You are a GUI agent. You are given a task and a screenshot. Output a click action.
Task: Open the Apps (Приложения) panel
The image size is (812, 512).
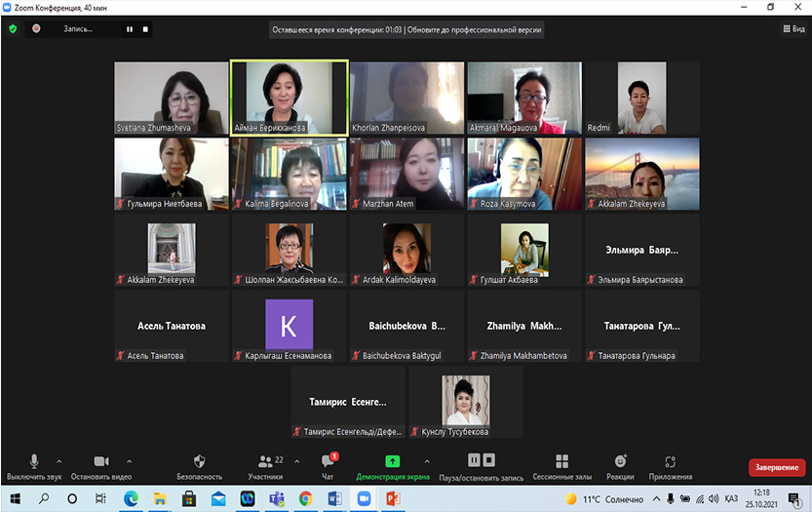click(670, 465)
